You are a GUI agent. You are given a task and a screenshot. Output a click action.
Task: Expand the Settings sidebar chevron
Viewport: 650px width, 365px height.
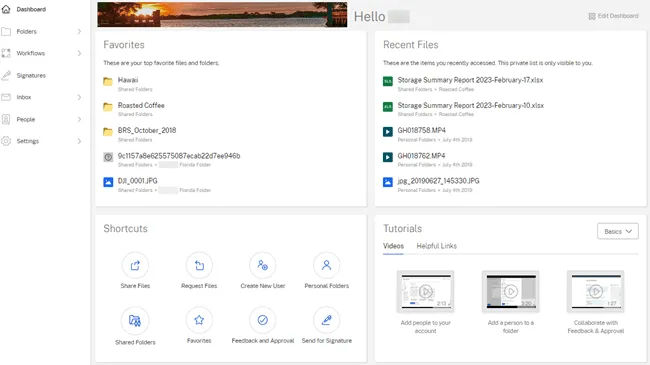pyautogui.click(x=79, y=141)
